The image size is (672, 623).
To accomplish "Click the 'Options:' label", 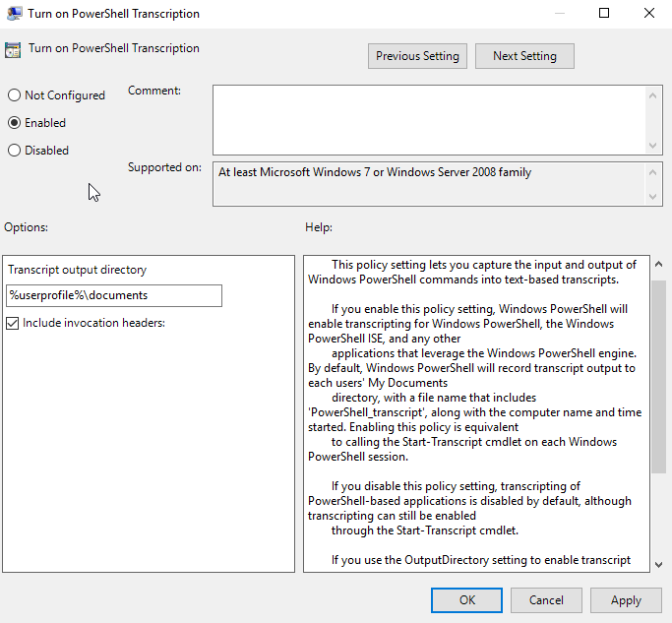I will click(x=27, y=227).
